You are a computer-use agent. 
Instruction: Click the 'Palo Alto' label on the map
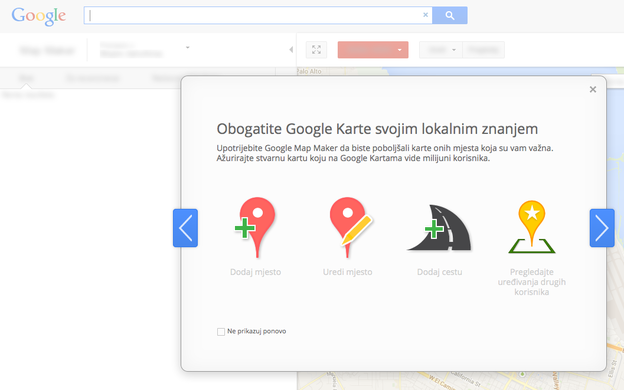pyautogui.click(x=309, y=71)
